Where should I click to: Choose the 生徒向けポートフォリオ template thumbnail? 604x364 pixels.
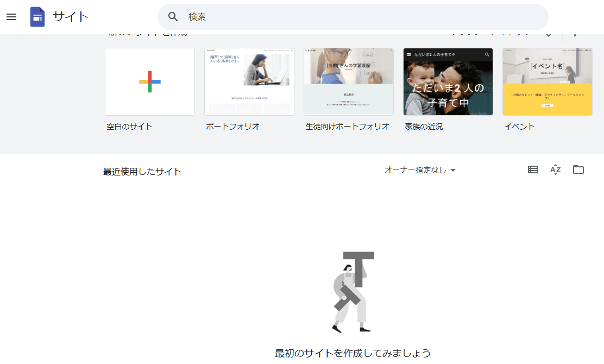click(x=349, y=81)
